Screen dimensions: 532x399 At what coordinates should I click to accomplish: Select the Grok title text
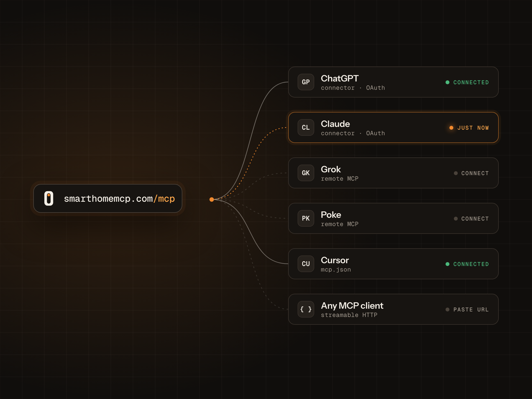coord(331,169)
